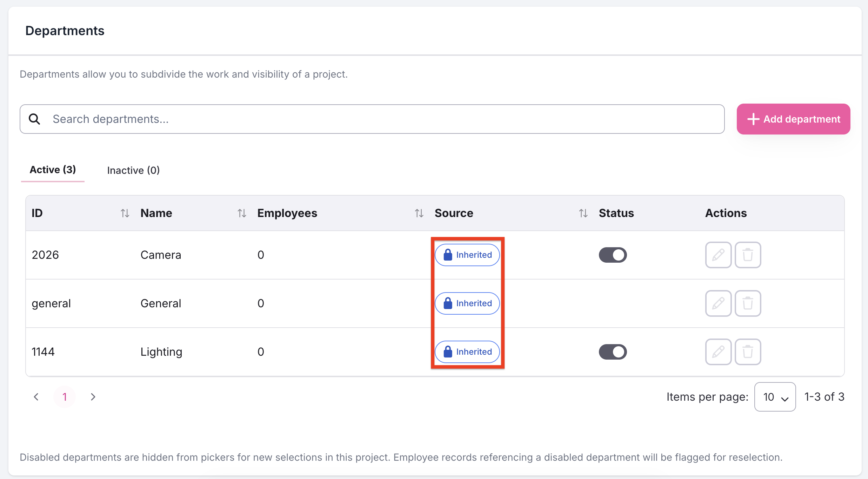Click the Add department button

793,119
